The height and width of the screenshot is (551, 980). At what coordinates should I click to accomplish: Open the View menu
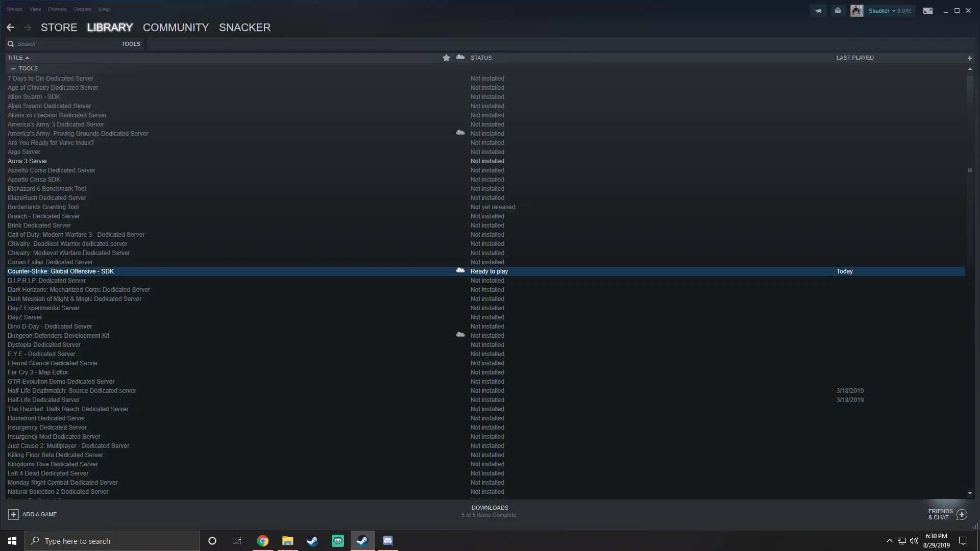35,9
